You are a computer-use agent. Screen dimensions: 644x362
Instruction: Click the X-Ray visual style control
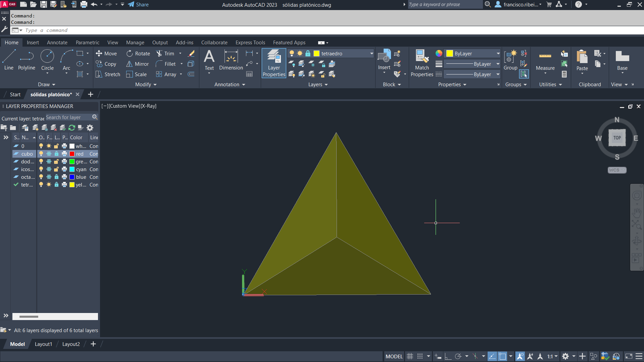149,106
